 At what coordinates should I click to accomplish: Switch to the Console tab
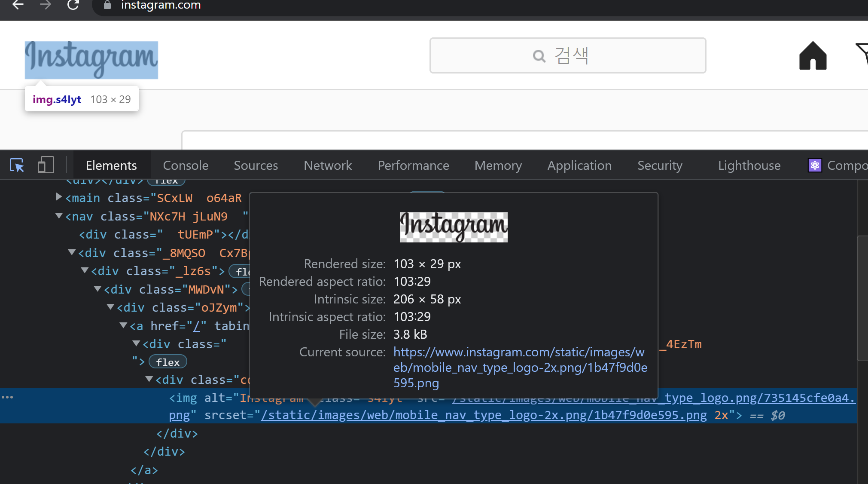click(x=186, y=165)
